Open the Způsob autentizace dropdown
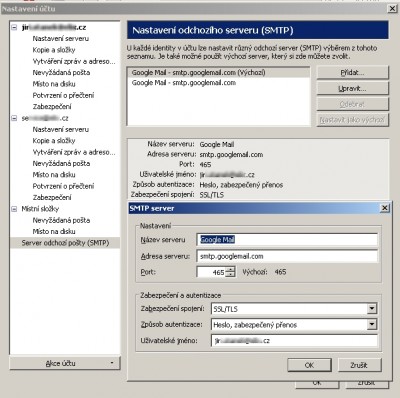The image size is (400, 398). [372, 324]
